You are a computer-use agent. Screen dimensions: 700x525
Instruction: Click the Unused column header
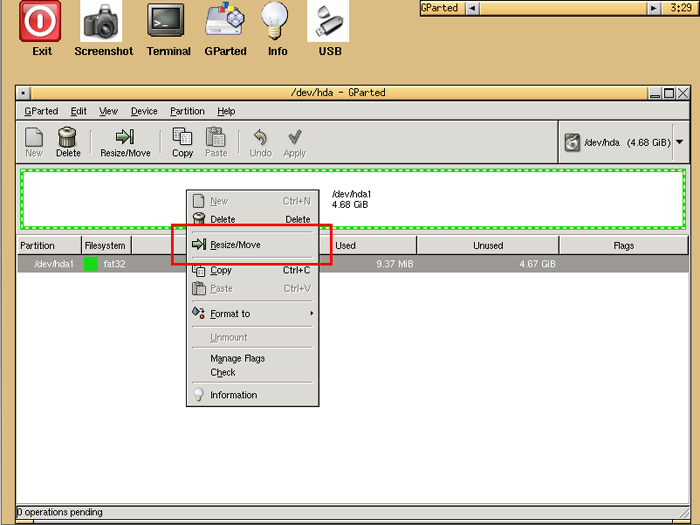488,246
